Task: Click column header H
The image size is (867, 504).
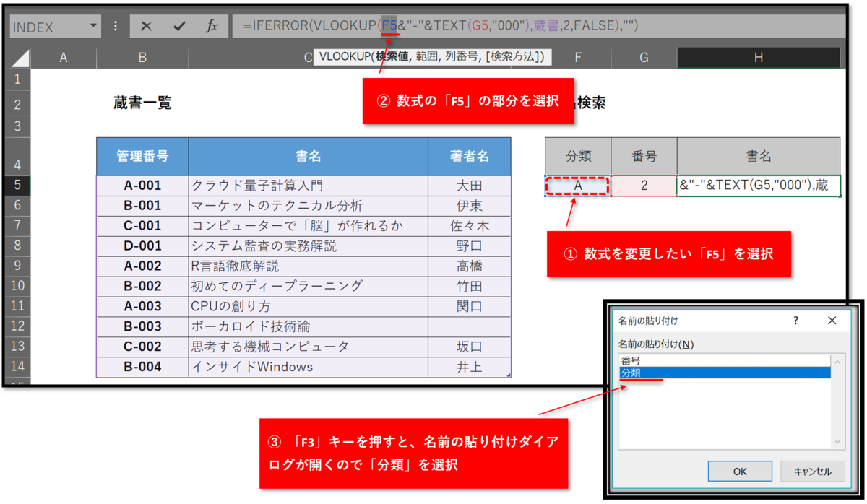Action: pos(759,56)
